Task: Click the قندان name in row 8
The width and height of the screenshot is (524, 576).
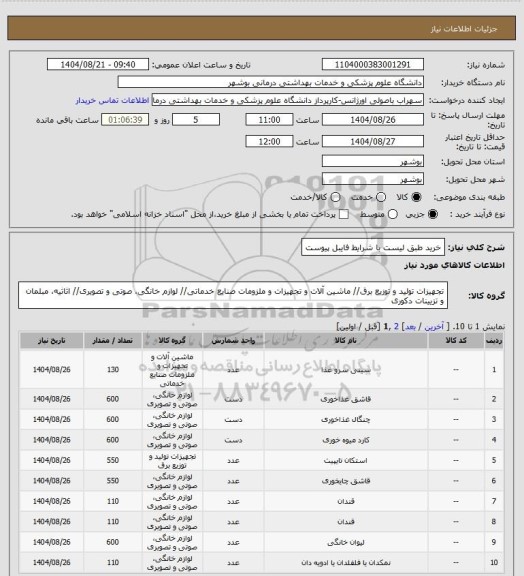Action: pos(345,522)
